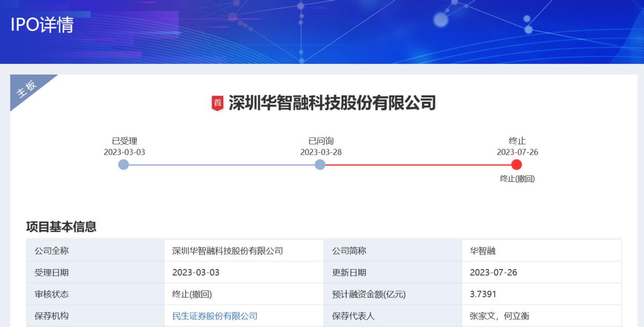
Task: Click the 已问询 timeline milestone dot
Action: click(320, 165)
